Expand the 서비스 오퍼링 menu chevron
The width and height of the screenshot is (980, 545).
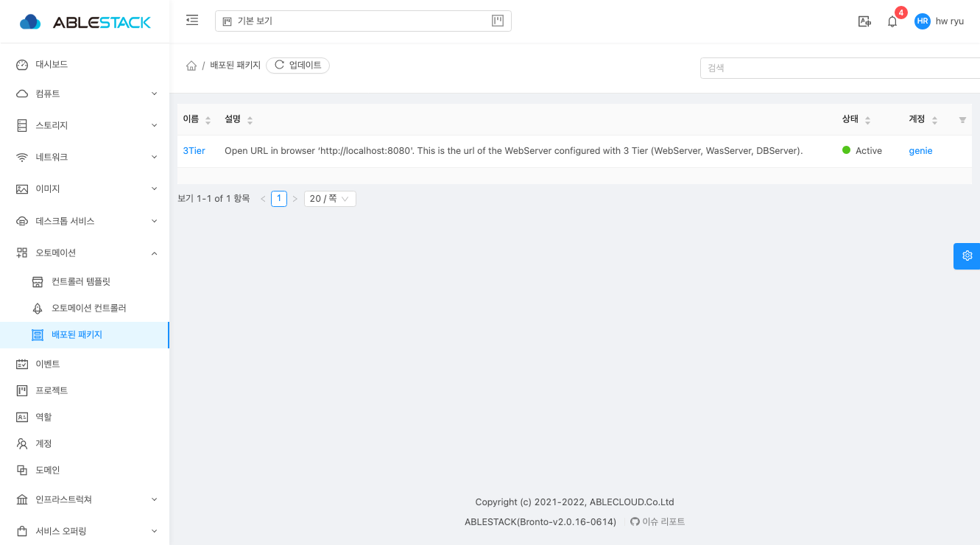click(155, 532)
